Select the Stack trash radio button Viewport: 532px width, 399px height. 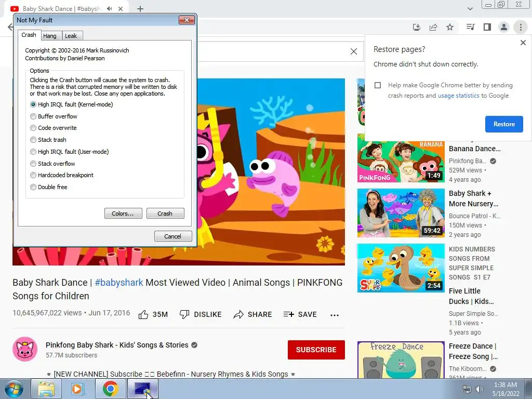coord(33,140)
